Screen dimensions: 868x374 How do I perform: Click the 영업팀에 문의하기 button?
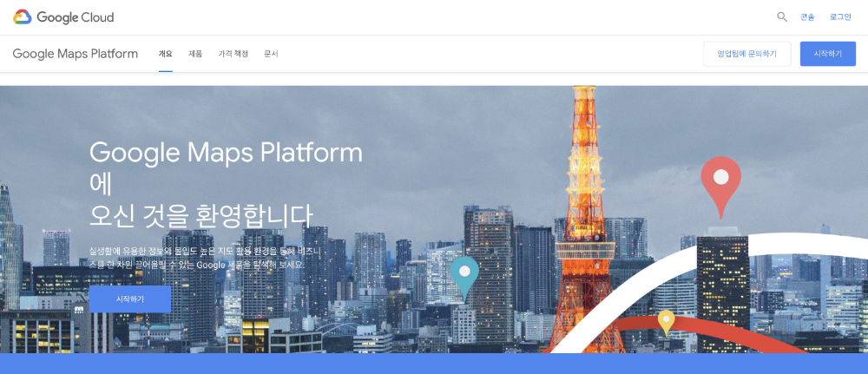[746, 54]
